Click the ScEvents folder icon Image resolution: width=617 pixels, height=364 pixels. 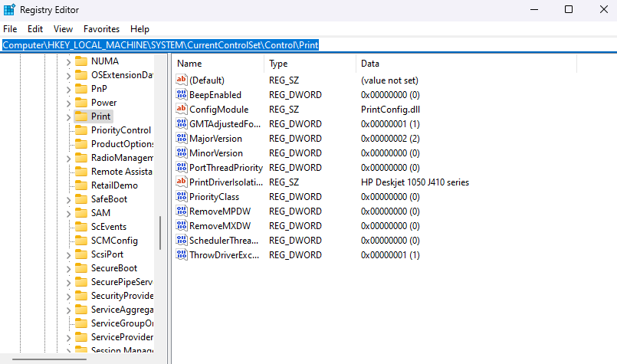coord(81,226)
